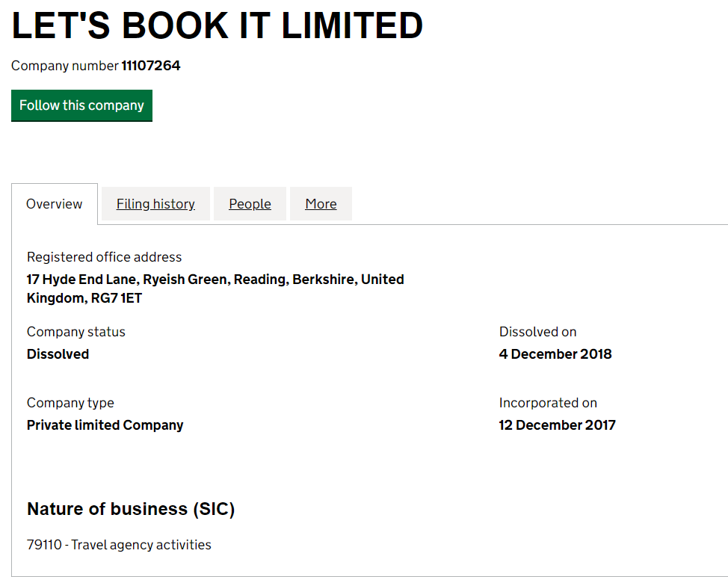
Task: Click the Company type label
Action: click(x=70, y=403)
